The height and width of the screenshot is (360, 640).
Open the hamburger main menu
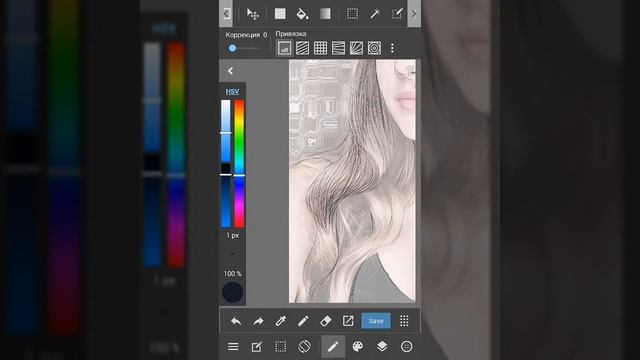pos(233,347)
